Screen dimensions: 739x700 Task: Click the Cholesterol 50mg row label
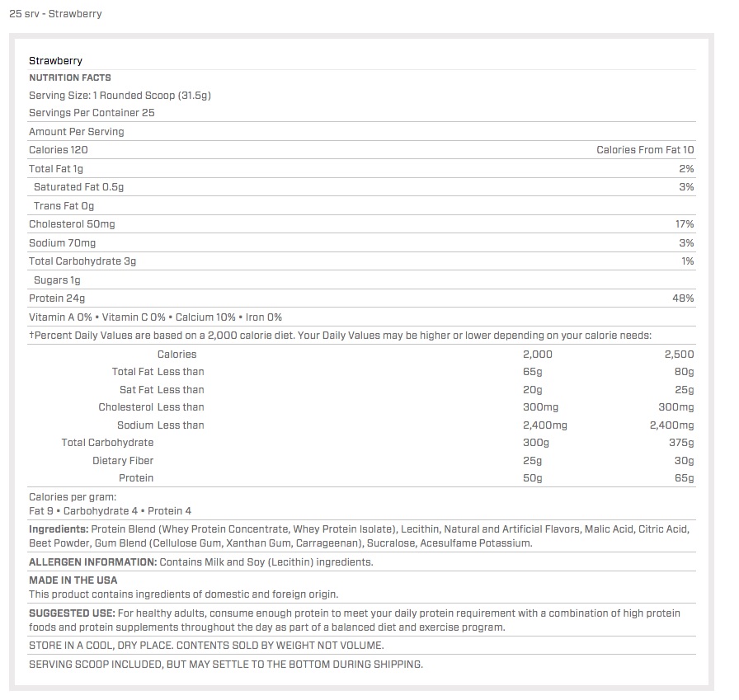click(72, 224)
